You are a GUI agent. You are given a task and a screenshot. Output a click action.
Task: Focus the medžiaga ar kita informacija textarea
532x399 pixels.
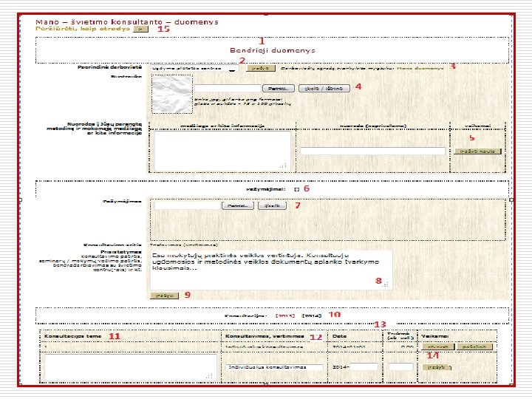click(222, 151)
